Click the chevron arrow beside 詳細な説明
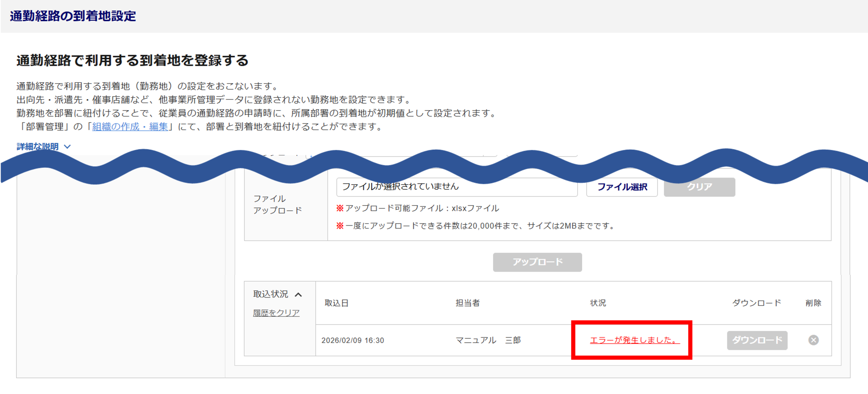 tap(67, 147)
